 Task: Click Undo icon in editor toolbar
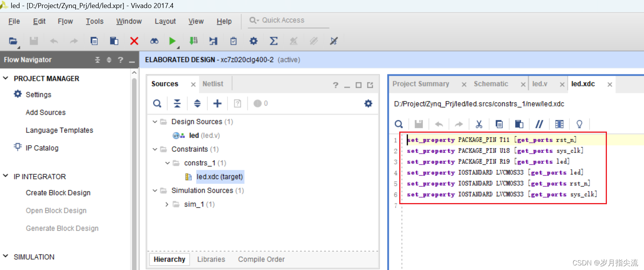[439, 124]
